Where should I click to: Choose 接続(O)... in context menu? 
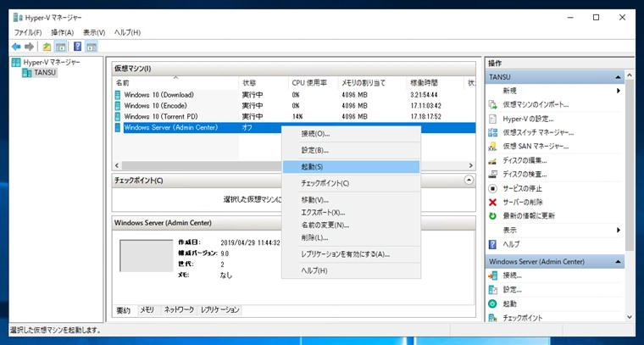tap(351, 133)
